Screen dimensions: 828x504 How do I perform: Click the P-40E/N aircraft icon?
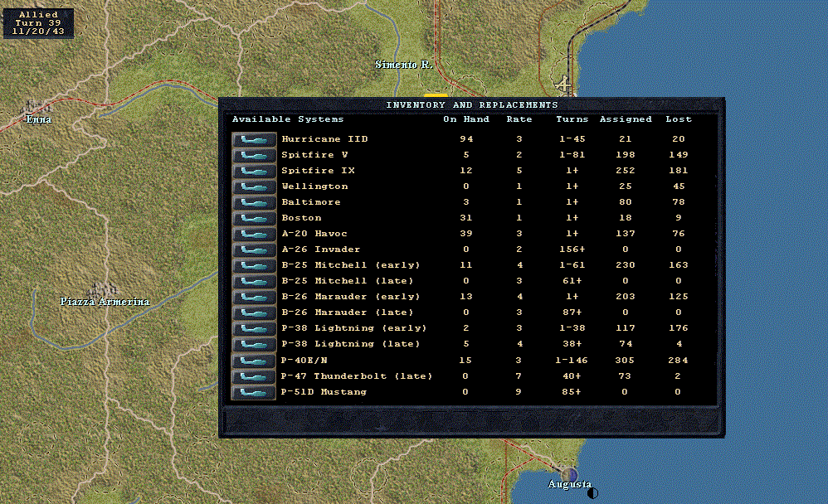point(254,361)
